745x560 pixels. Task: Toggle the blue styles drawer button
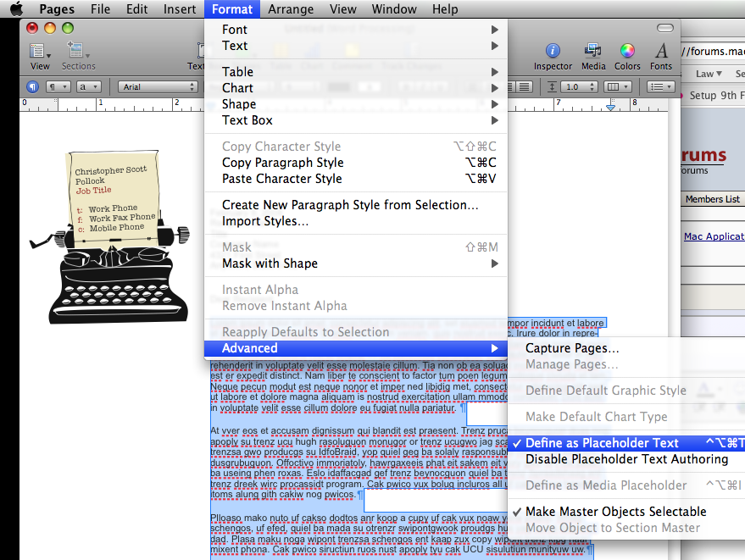coord(32,87)
